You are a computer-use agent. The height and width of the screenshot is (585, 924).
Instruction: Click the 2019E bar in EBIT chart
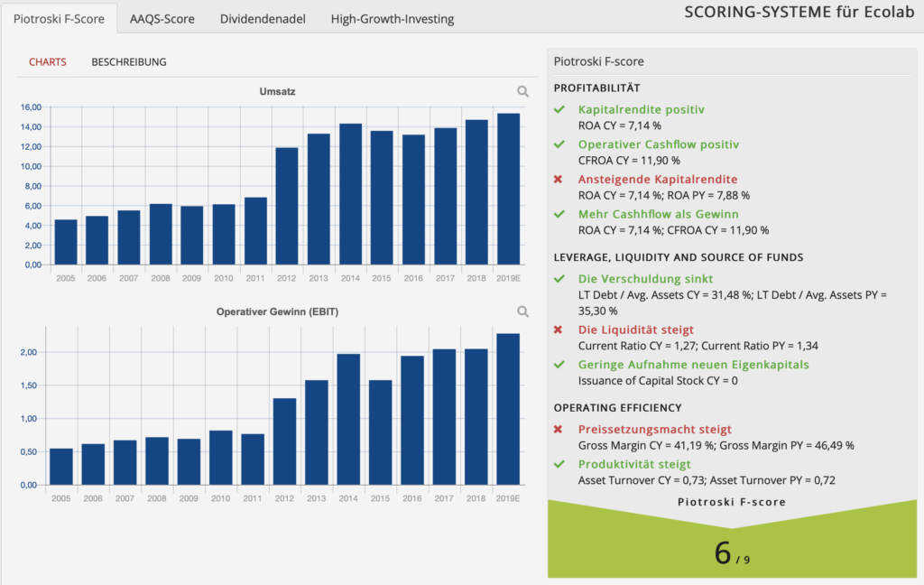[x=508, y=409]
